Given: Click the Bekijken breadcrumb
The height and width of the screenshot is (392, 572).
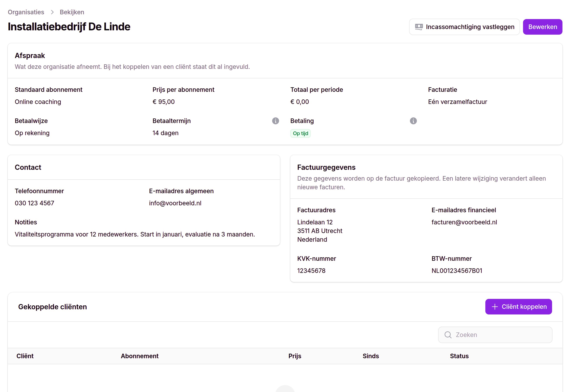Looking at the screenshot, I should tap(72, 12).
